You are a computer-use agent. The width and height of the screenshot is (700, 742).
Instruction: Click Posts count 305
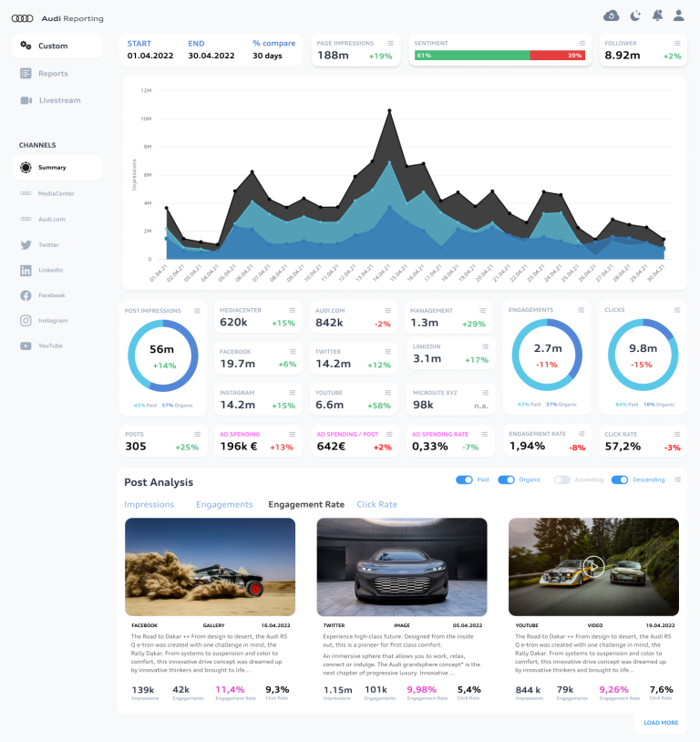(136, 447)
